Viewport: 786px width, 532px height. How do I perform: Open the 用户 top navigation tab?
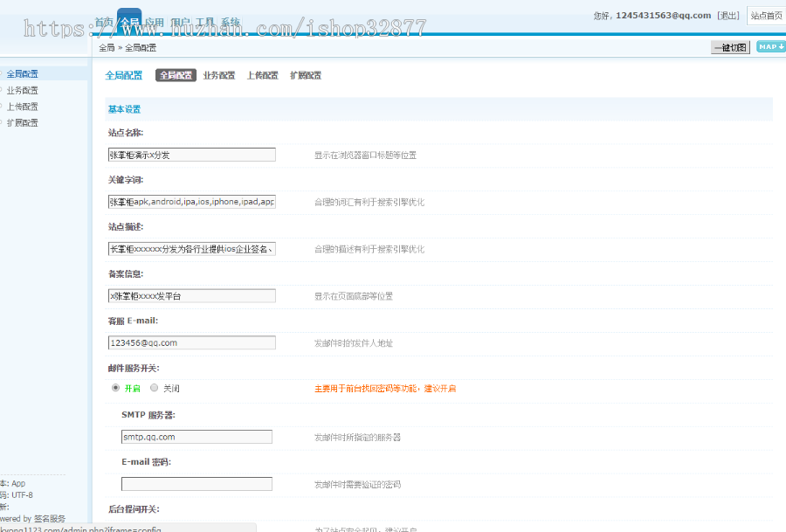(x=180, y=22)
